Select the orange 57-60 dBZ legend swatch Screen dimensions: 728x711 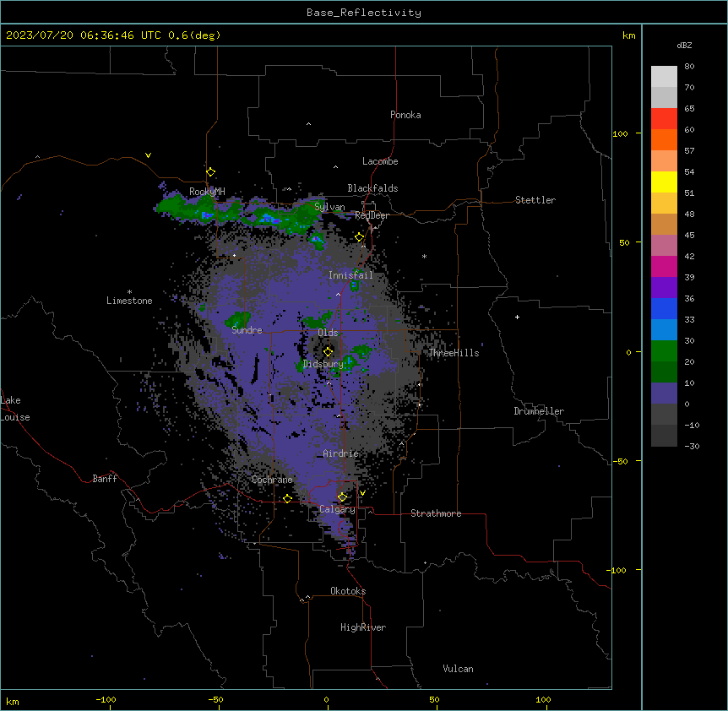[x=664, y=139]
